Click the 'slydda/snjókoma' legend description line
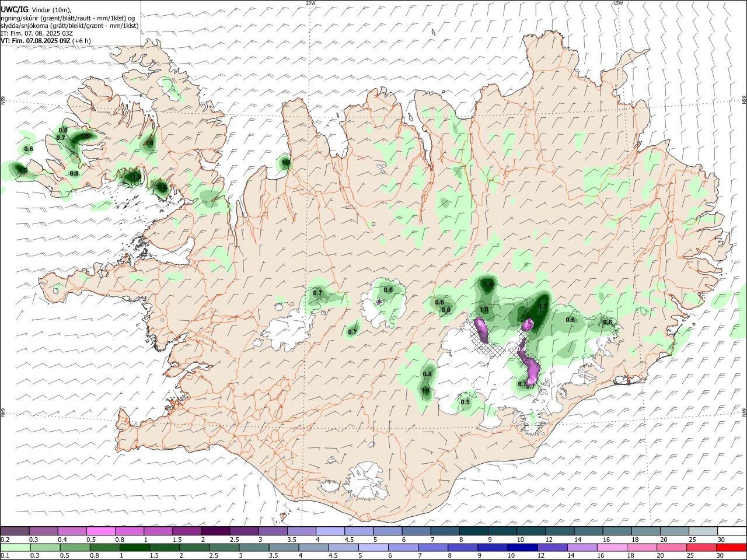 pyautogui.click(x=69, y=26)
